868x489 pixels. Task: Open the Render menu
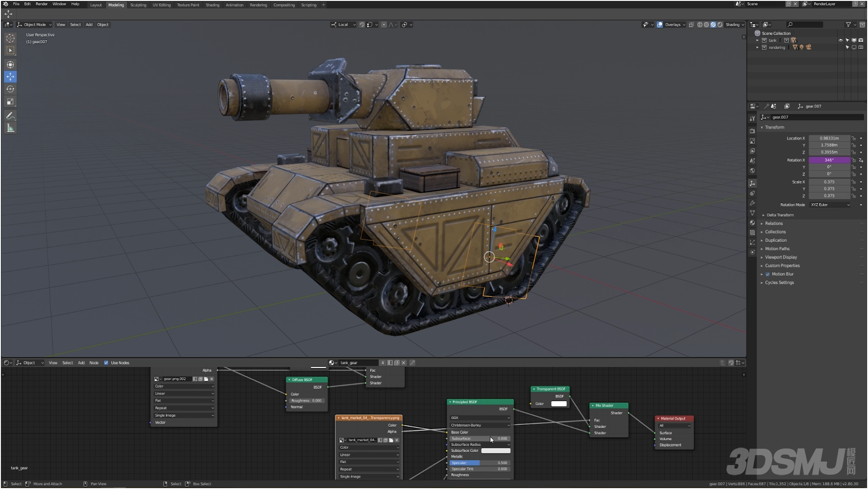[x=42, y=4]
